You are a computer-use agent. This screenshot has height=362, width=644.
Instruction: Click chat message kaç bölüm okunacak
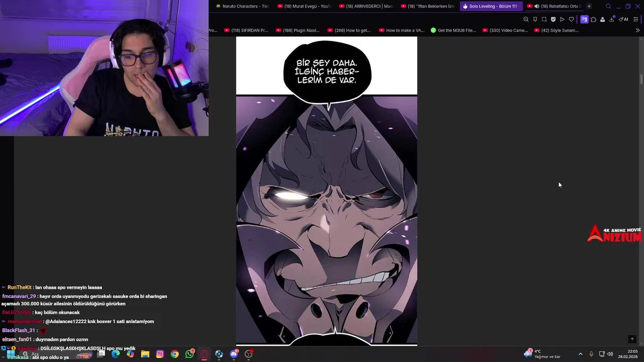coord(57,313)
